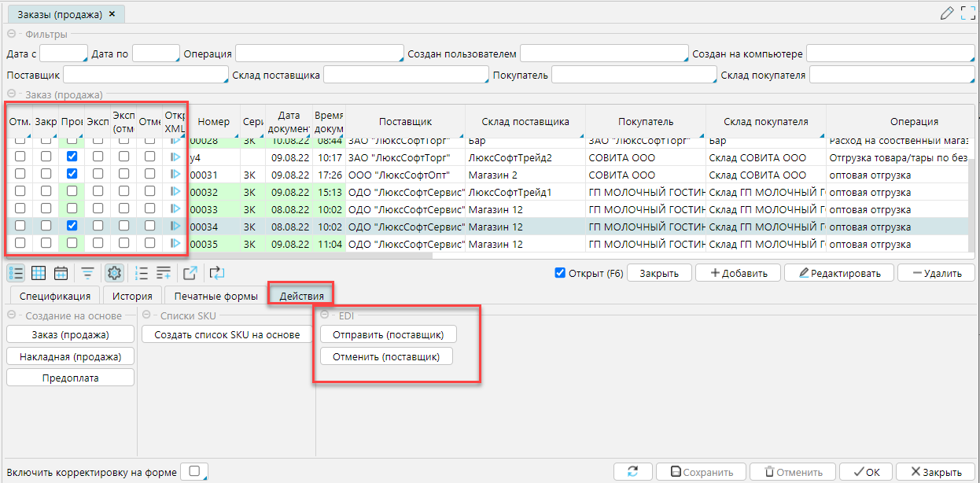Uncheck the Пров checkbox for order 00034
The image size is (980, 483).
pos(72,226)
